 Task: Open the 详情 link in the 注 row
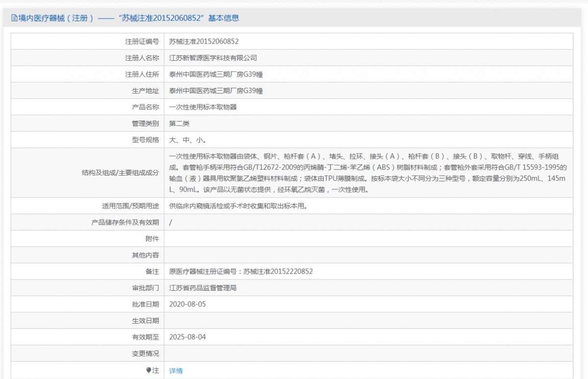click(176, 371)
